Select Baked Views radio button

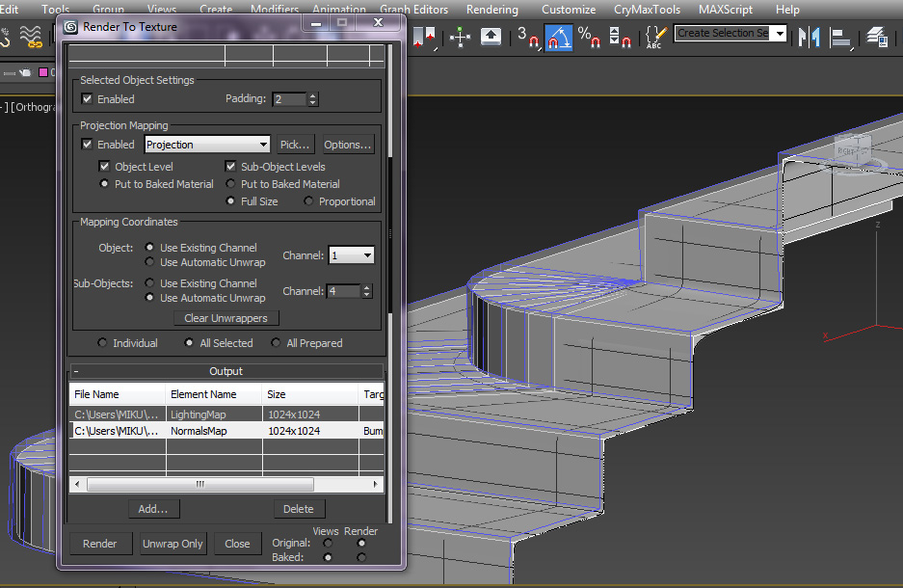click(x=328, y=557)
